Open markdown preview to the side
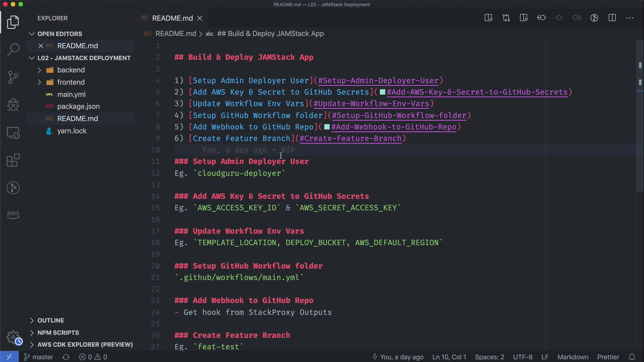 click(x=488, y=18)
